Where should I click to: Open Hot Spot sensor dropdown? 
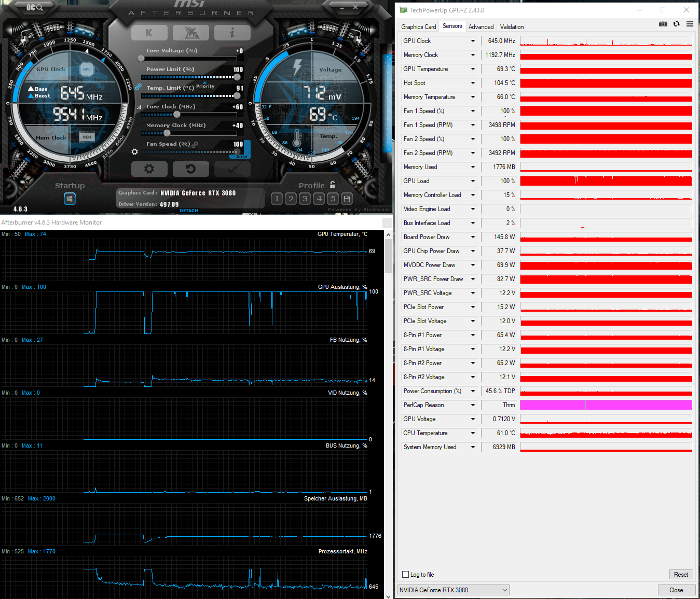473,83
